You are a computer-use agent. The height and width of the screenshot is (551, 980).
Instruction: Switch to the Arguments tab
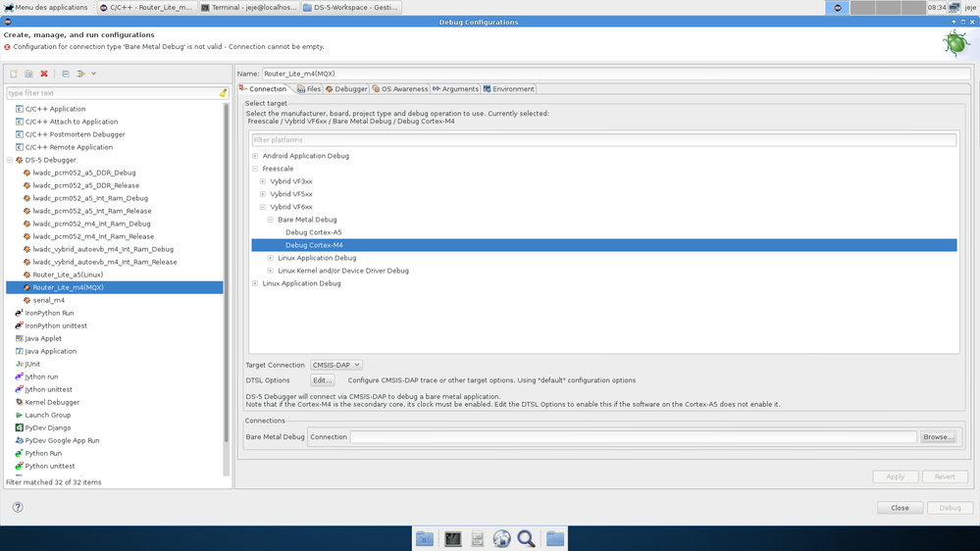pyautogui.click(x=455, y=89)
